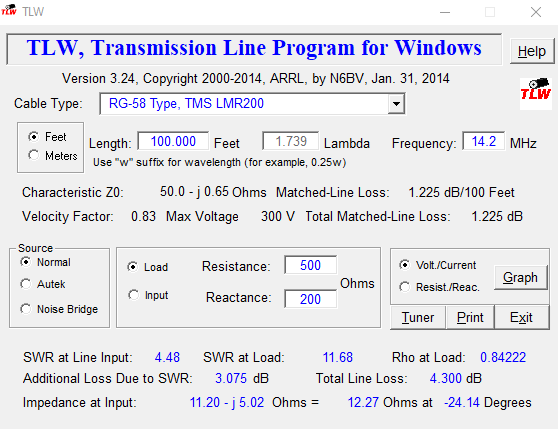
Task: Click the TLW logo below Help
Action: coord(536,94)
